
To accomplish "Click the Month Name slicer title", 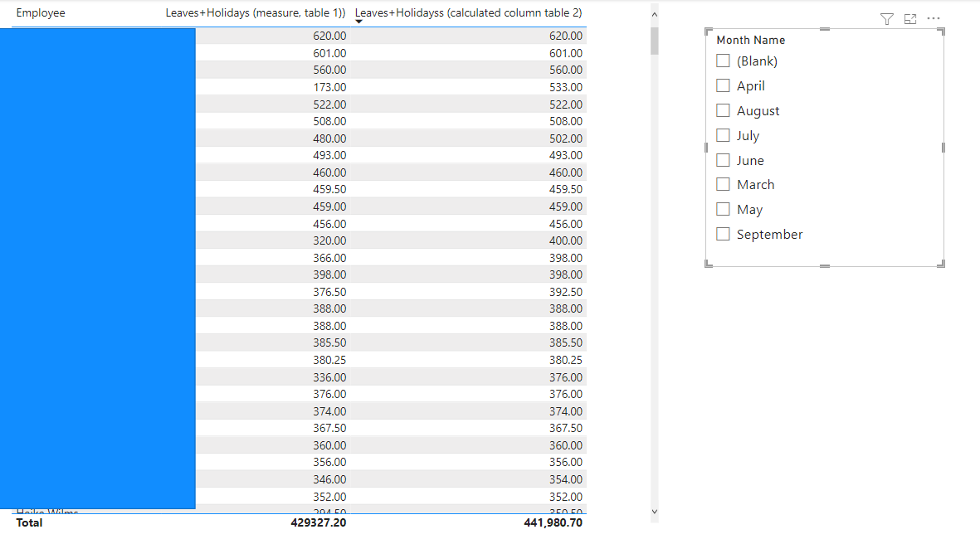I will [x=751, y=40].
